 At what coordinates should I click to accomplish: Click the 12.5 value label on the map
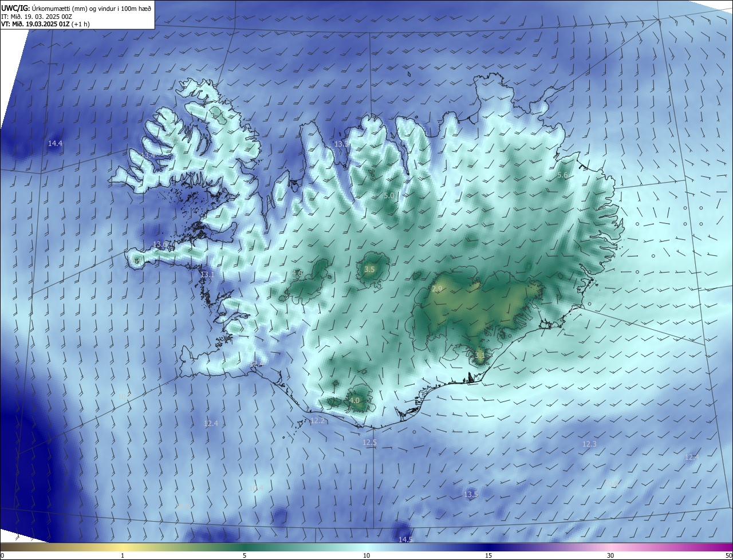[x=369, y=443]
